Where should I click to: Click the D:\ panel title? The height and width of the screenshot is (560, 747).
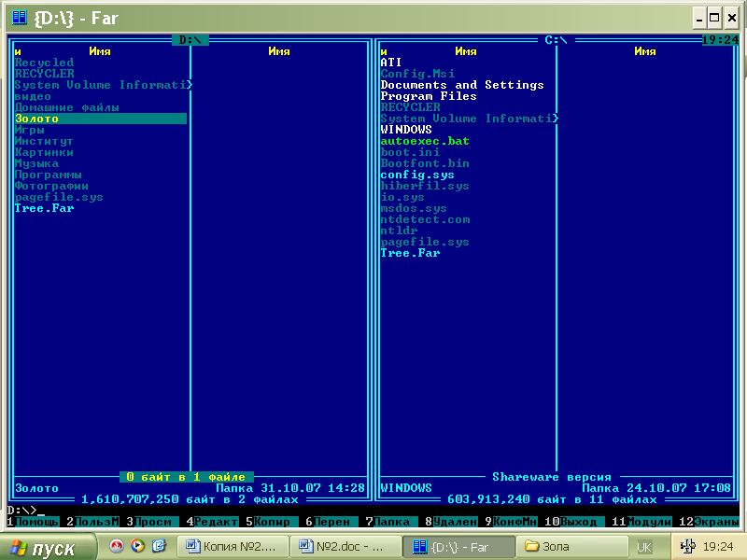[190, 40]
